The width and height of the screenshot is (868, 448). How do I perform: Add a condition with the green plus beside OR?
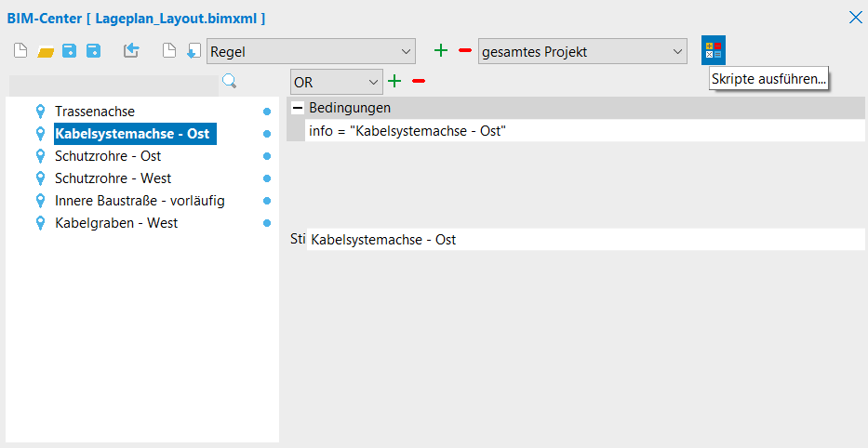(x=394, y=82)
